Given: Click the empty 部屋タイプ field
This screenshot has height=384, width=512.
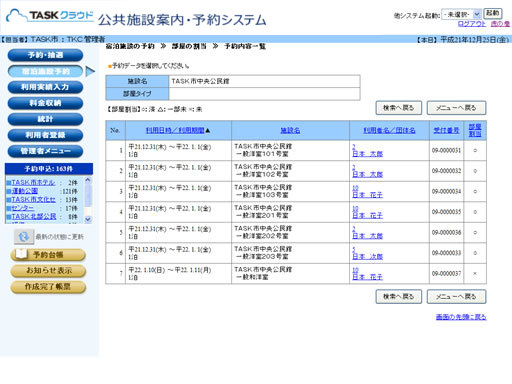Looking at the screenshot, I should [x=264, y=94].
